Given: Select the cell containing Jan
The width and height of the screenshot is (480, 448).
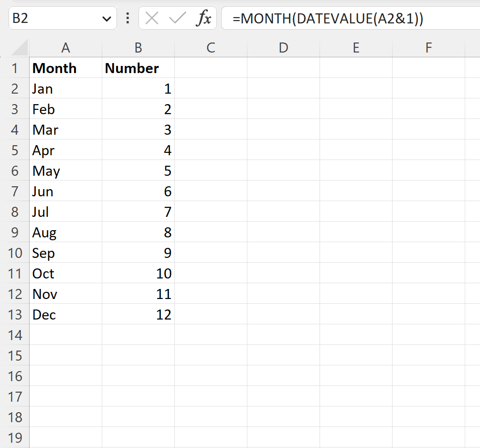Looking at the screenshot, I should pos(65,88).
